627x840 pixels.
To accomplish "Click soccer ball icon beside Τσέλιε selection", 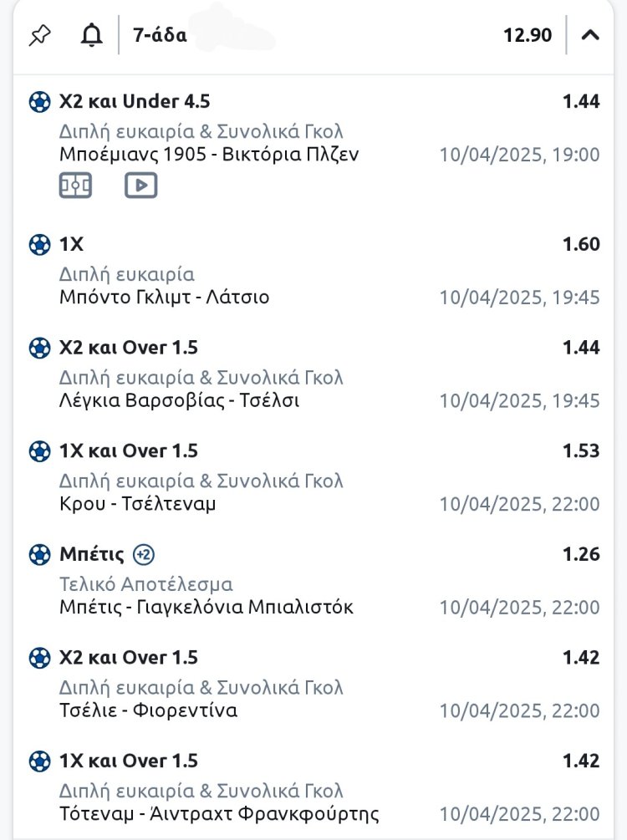I will tap(39, 658).
